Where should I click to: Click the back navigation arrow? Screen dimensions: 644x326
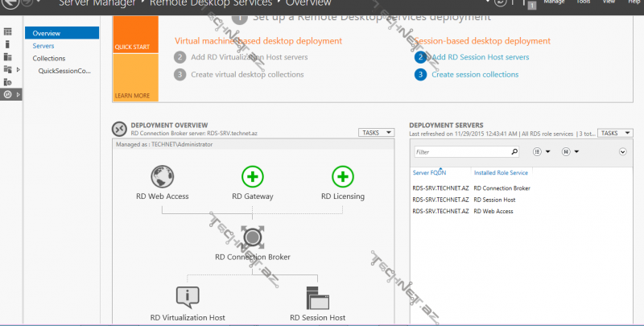coord(9,3)
